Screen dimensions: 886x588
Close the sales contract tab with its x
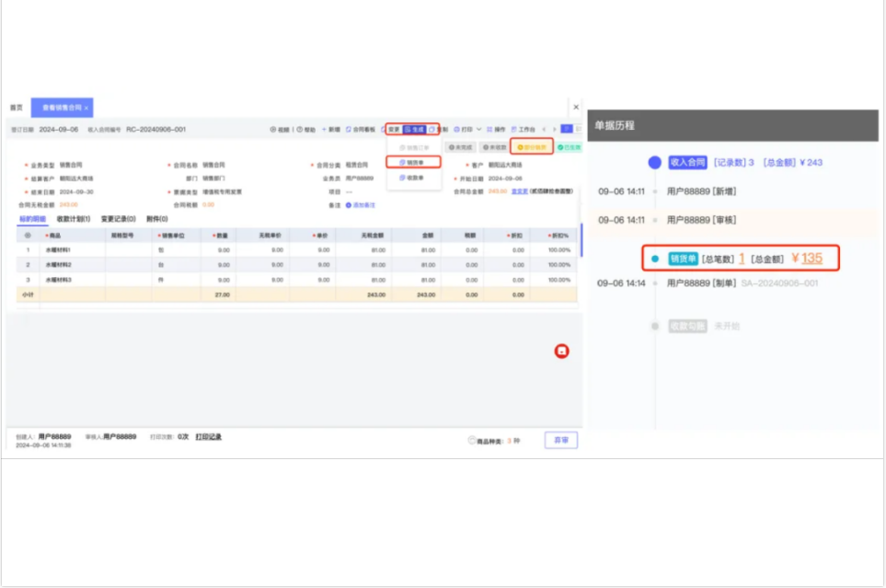point(86,108)
